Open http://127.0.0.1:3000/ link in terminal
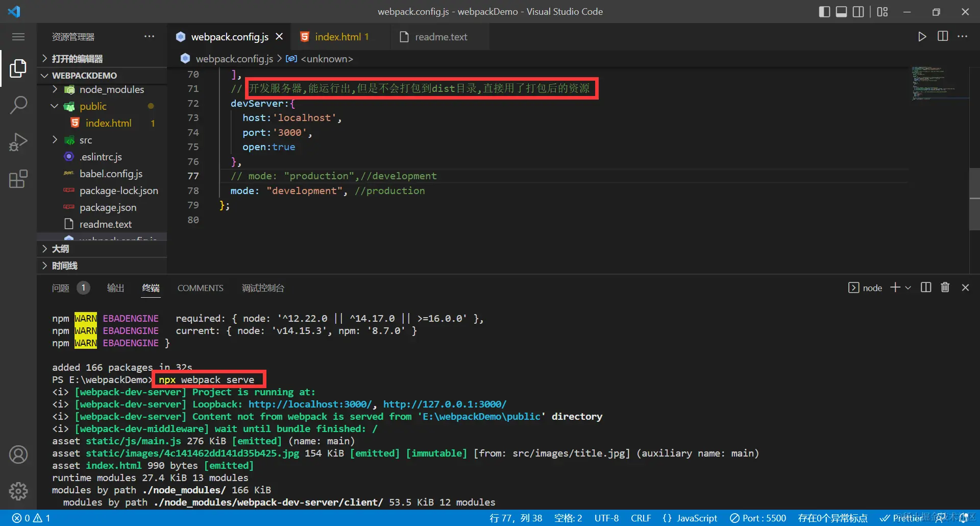The image size is (980, 526). [x=445, y=404]
